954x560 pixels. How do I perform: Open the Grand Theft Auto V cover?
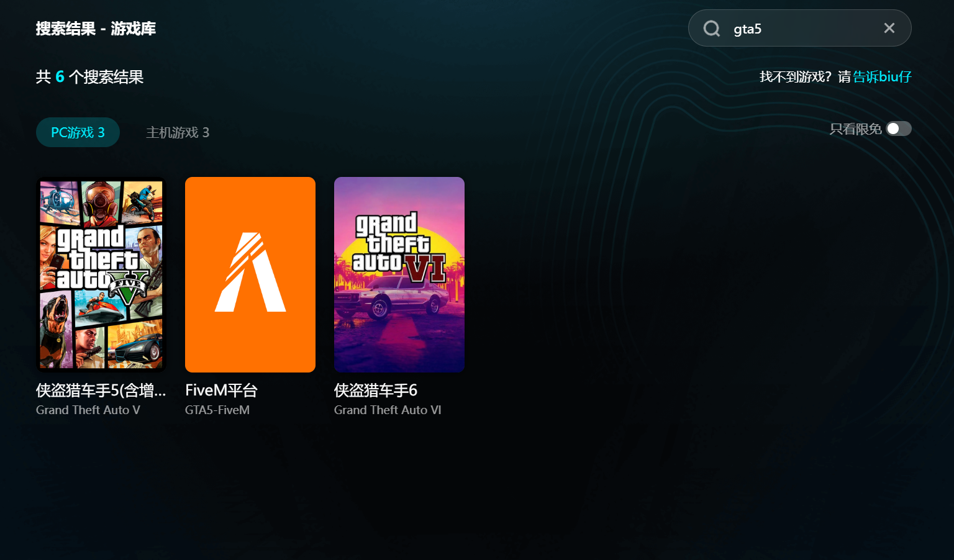pos(101,274)
